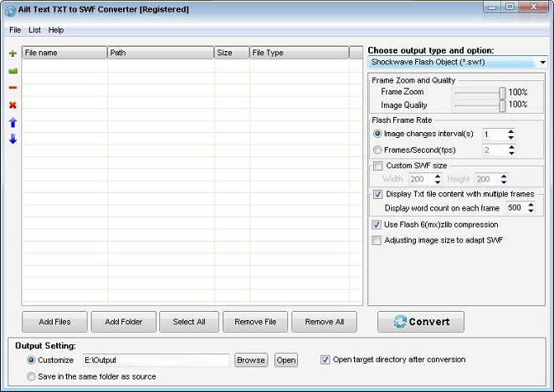This screenshot has width=554, height=392.
Task: Maximize the converter window
Action: pyautogui.click(x=510, y=7)
